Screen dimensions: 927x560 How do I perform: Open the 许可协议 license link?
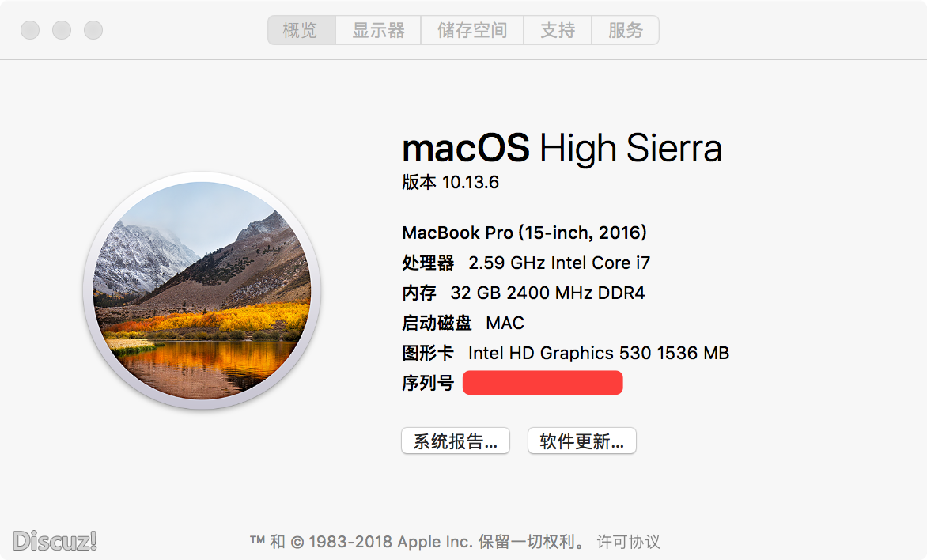click(628, 542)
